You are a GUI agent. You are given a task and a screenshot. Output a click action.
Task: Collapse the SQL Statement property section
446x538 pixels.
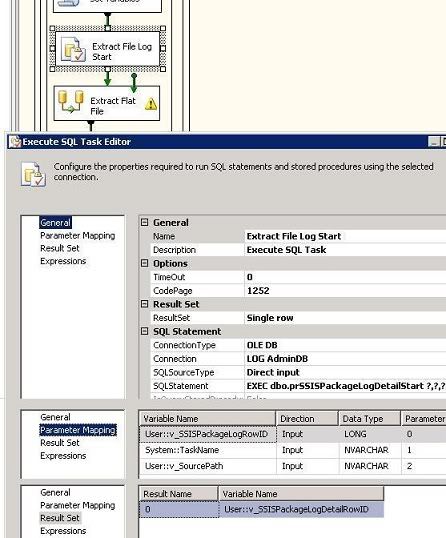coord(144,331)
